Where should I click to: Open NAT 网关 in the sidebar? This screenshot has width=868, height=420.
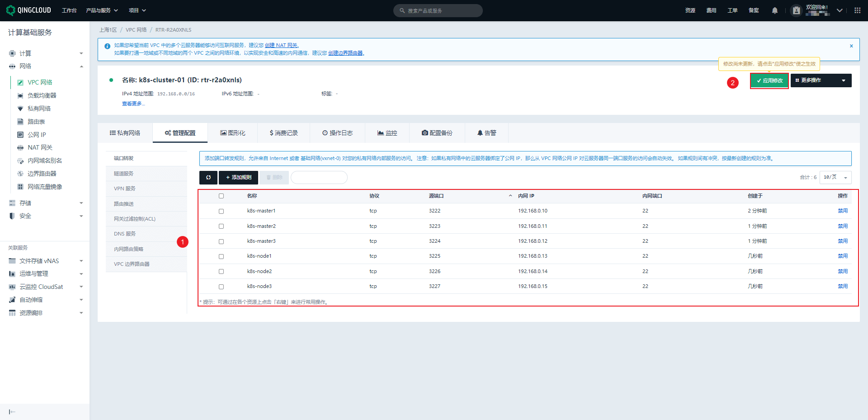40,147
